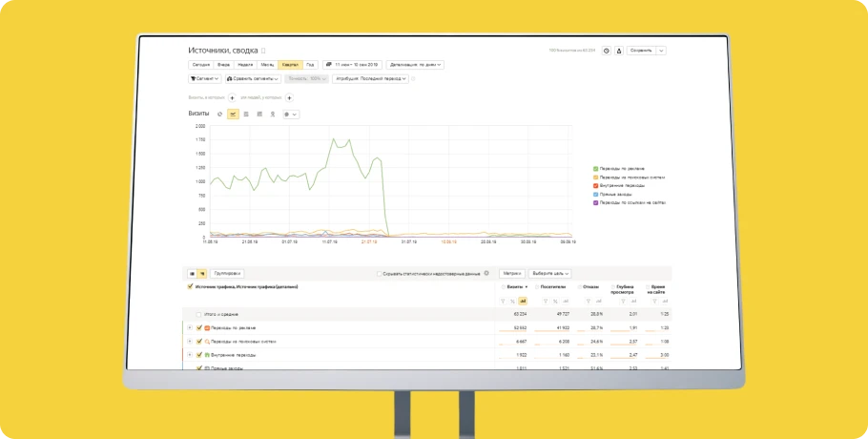Click the date range field '11 июн – 10 сен 2019'
The image size is (868, 439).
[x=352, y=65]
